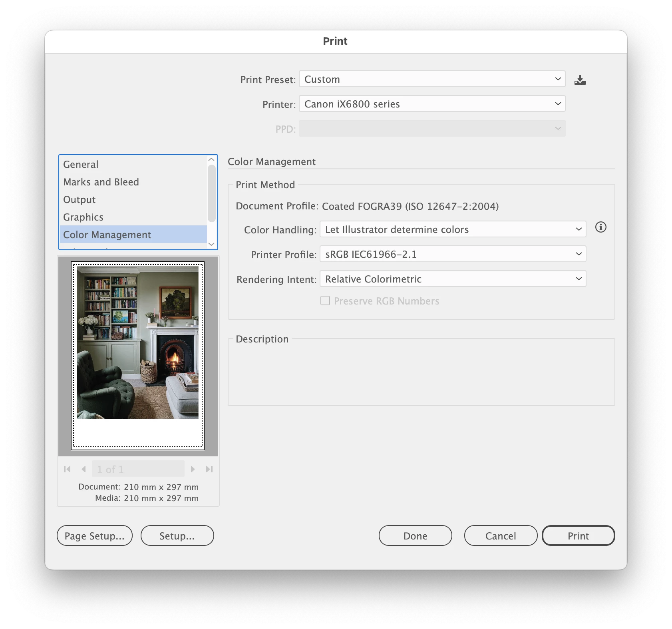Open the Rendering Intent dropdown

tap(453, 279)
